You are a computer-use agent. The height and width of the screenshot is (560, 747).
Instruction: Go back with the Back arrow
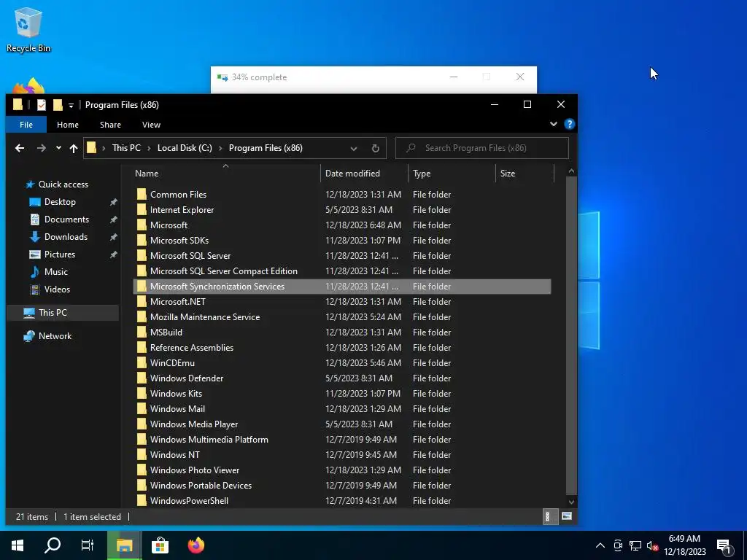[20, 148]
